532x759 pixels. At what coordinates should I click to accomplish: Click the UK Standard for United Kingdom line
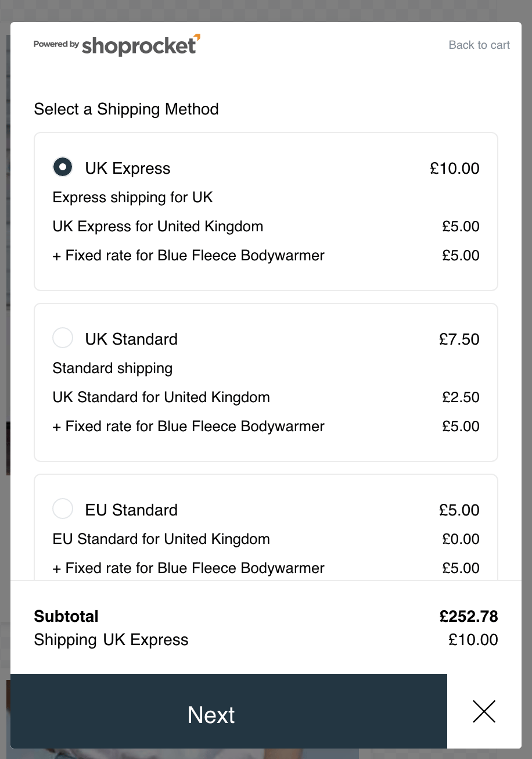coord(161,398)
